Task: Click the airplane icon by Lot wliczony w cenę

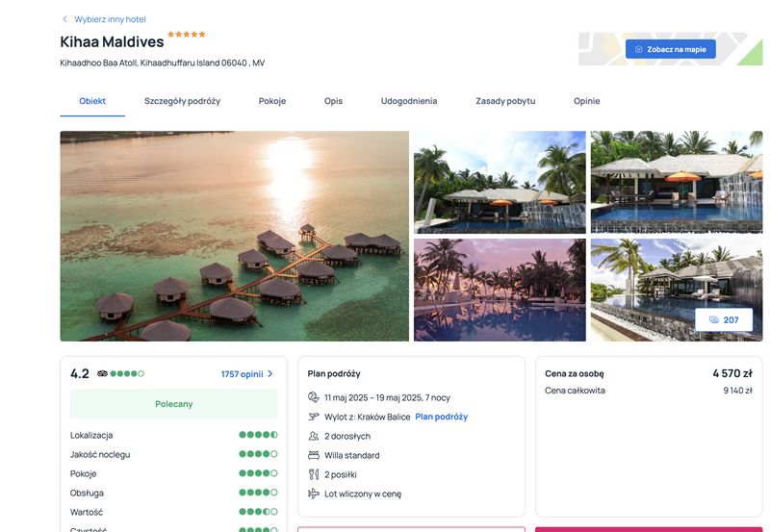Action: pos(314,494)
